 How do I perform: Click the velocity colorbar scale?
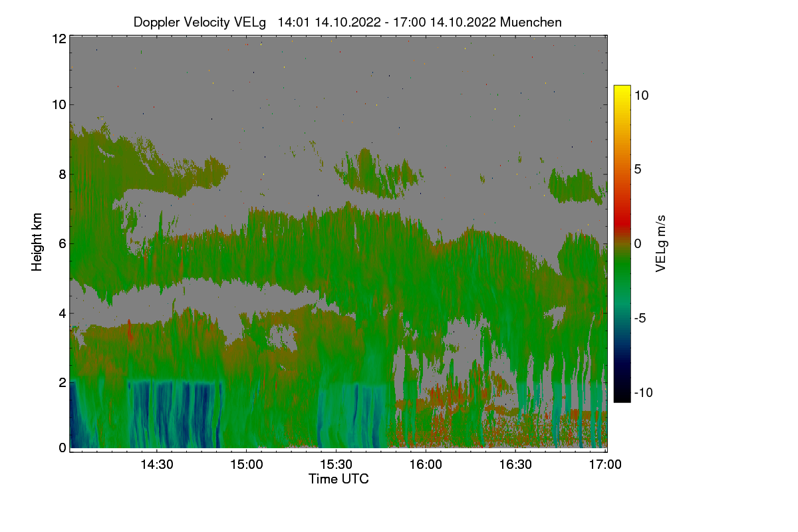tap(622, 243)
